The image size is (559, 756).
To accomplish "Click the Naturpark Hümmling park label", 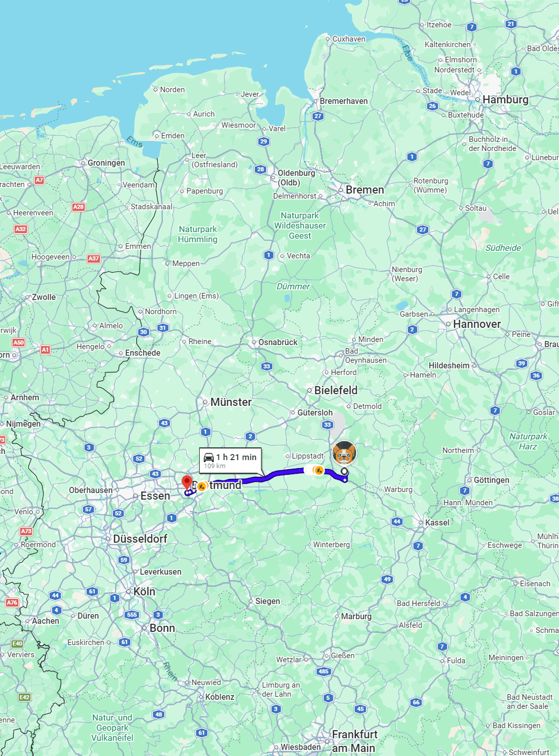I will [198, 235].
